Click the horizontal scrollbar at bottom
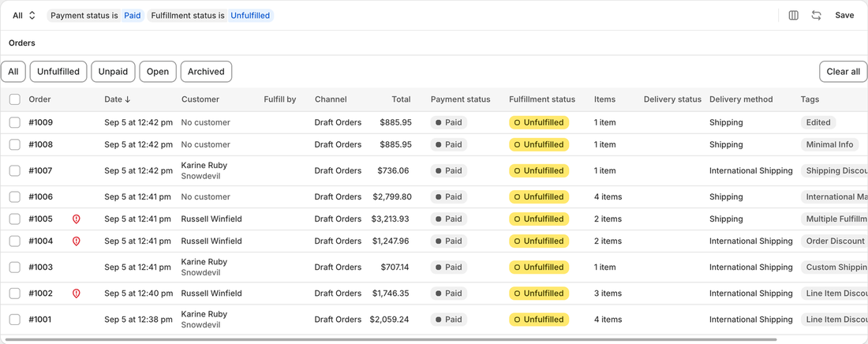The image size is (868, 344). coord(391,339)
